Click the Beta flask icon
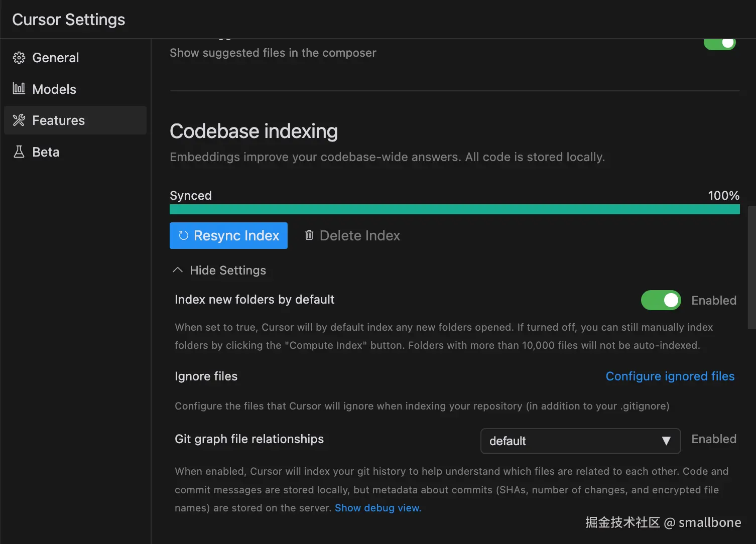Viewport: 756px width, 544px height. point(19,152)
